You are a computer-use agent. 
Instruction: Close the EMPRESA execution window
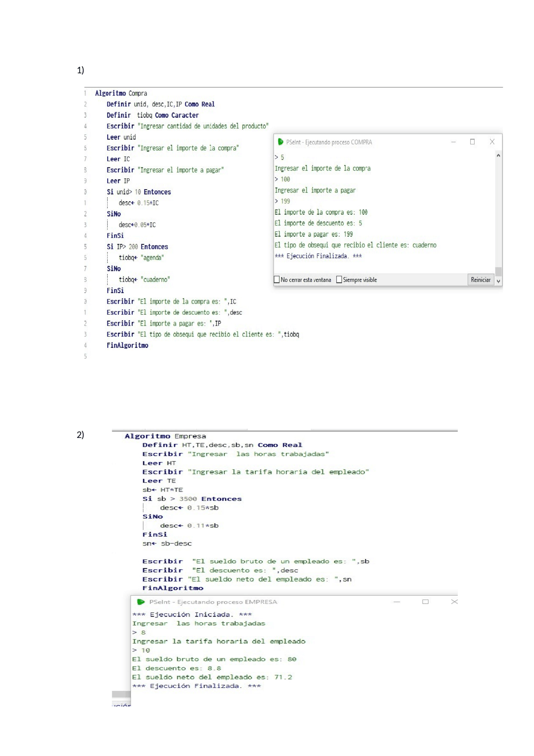point(454,602)
